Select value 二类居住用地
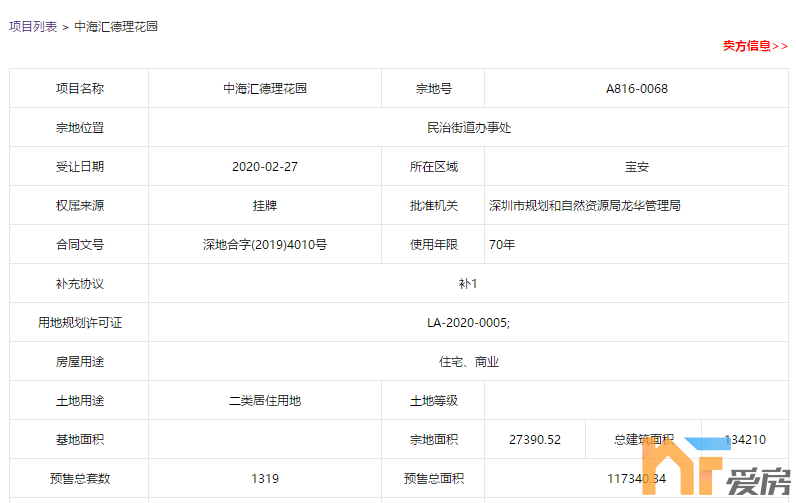 click(265, 401)
